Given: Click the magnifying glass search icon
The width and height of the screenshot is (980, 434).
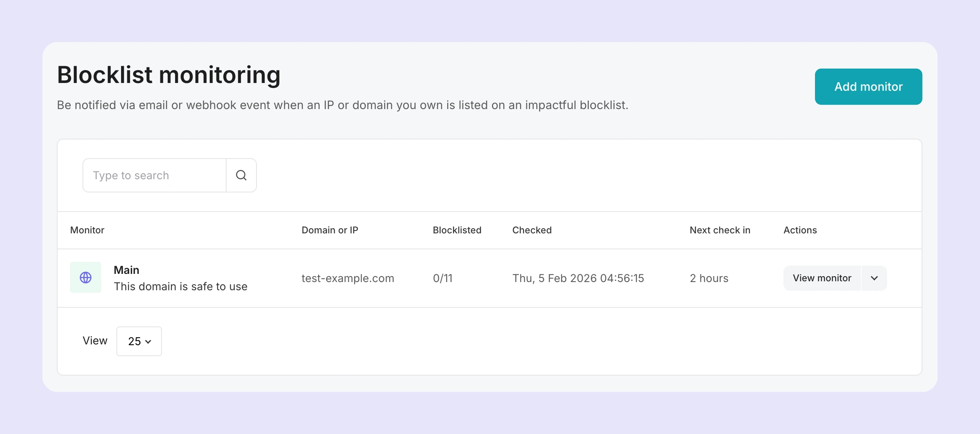Looking at the screenshot, I should (x=241, y=175).
